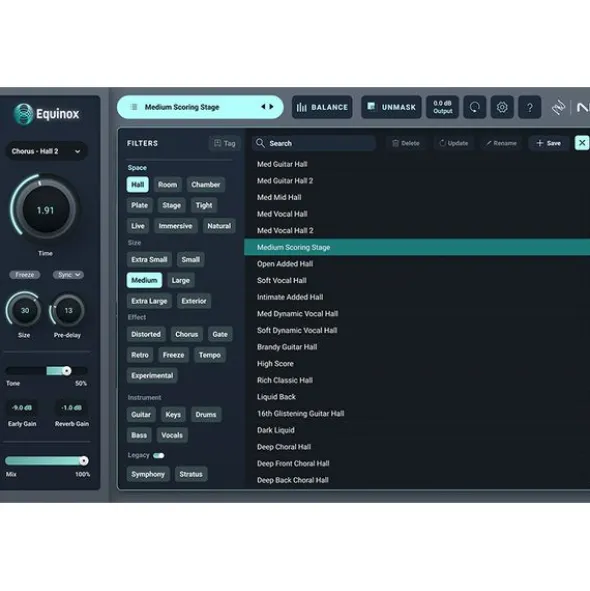Toggle the Hall space filter
This screenshot has height=591, width=590.
(138, 185)
